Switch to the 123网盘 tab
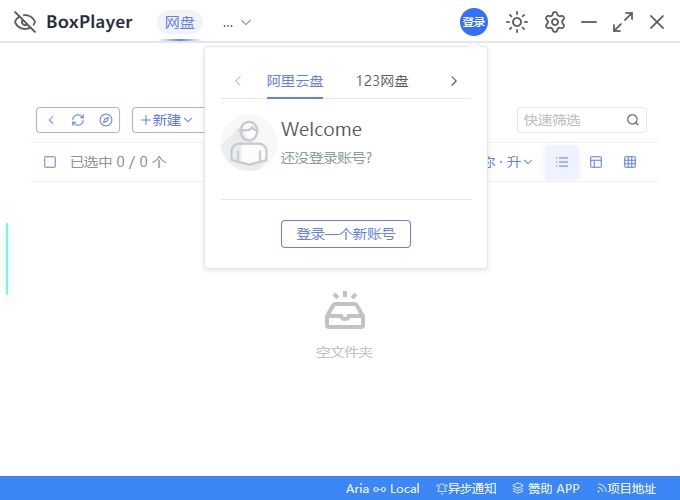 pos(382,81)
